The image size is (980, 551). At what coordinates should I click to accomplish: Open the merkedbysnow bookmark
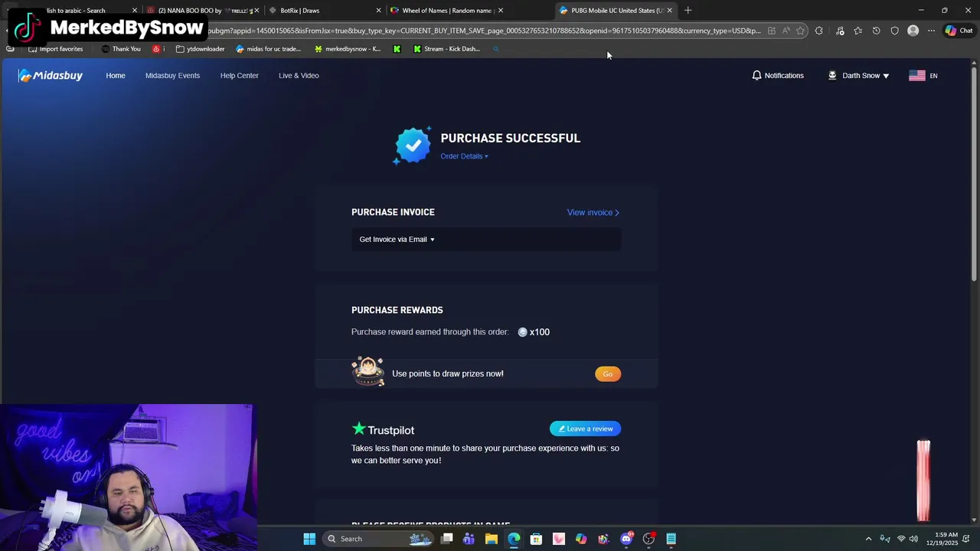click(348, 49)
